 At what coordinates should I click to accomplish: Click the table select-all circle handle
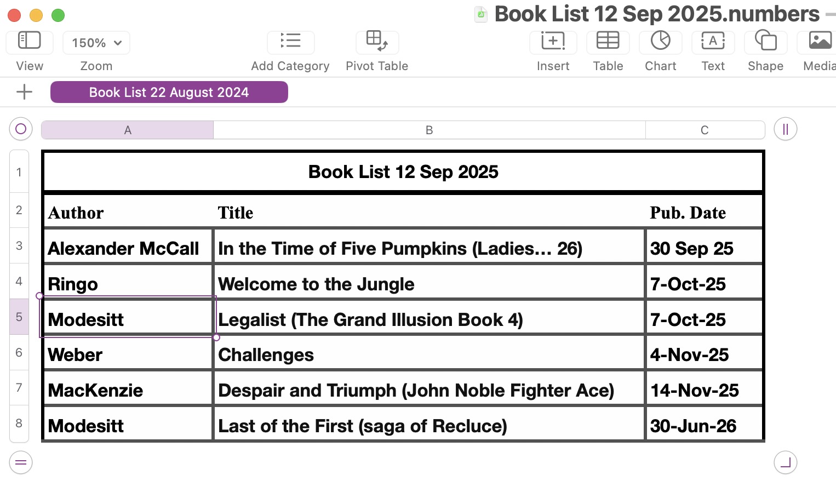pyautogui.click(x=21, y=129)
